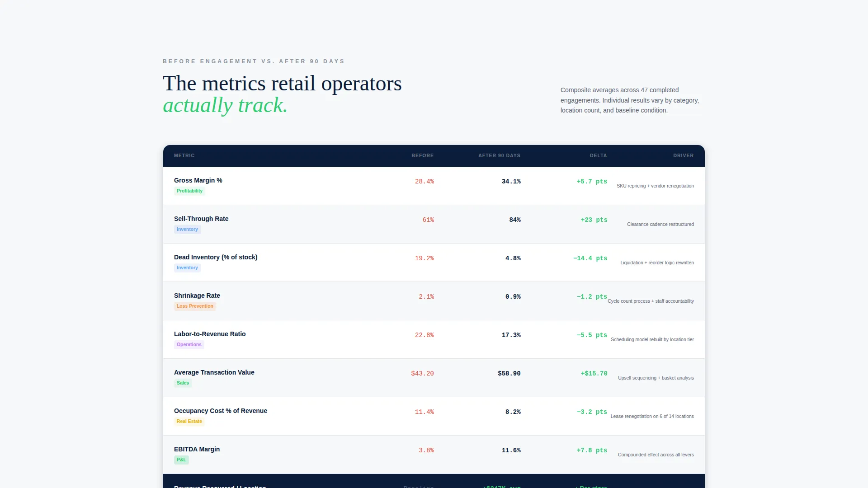Select the Labor-to-Revenue Ratio metric name
Screen dimensions: 868x488
(210, 334)
